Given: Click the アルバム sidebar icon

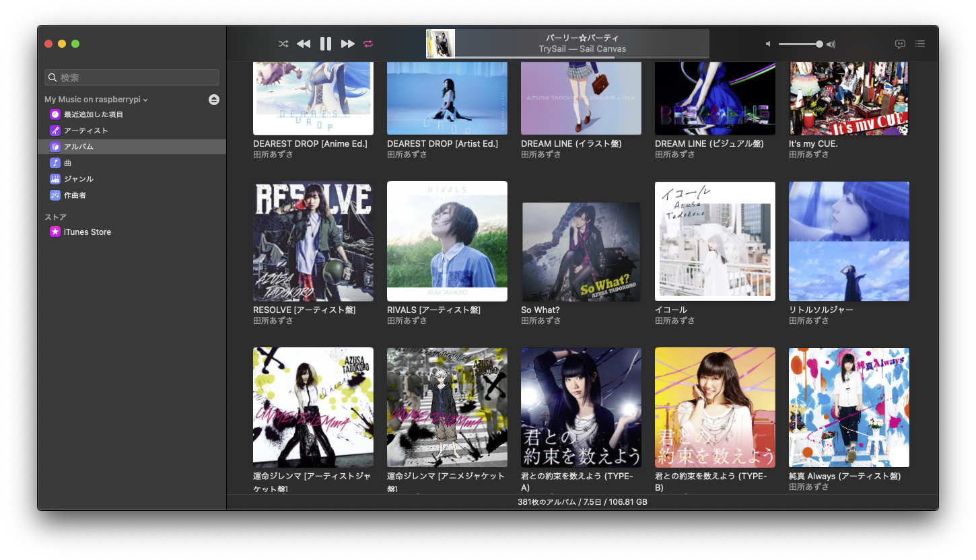Looking at the screenshot, I should coord(55,147).
